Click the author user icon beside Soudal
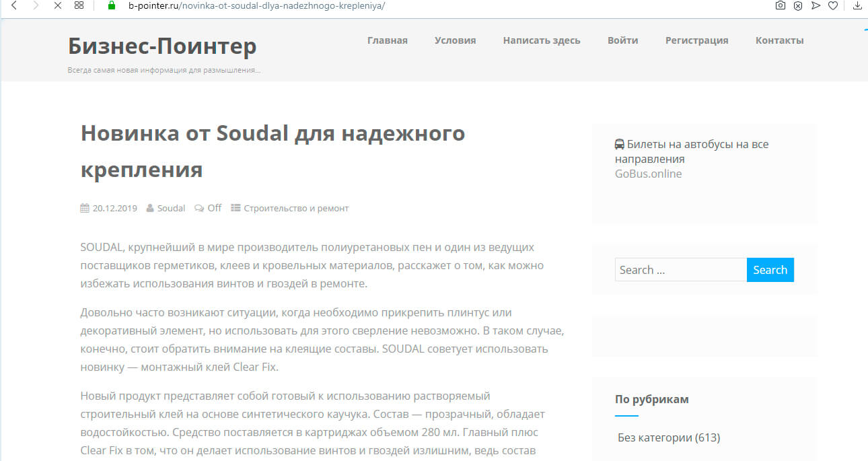868x461 pixels. coord(150,208)
